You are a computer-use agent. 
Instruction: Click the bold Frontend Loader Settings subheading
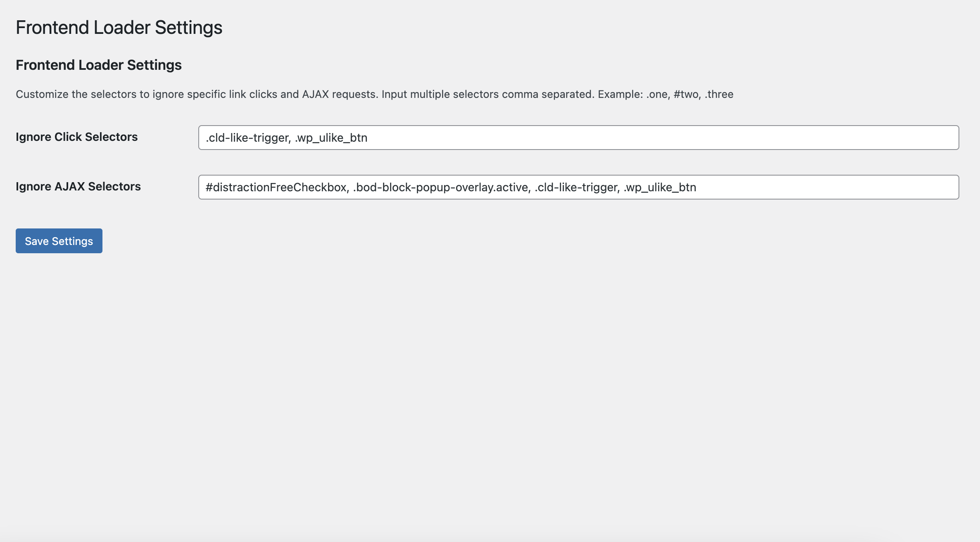pyautogui.click(x=99, y=65)
